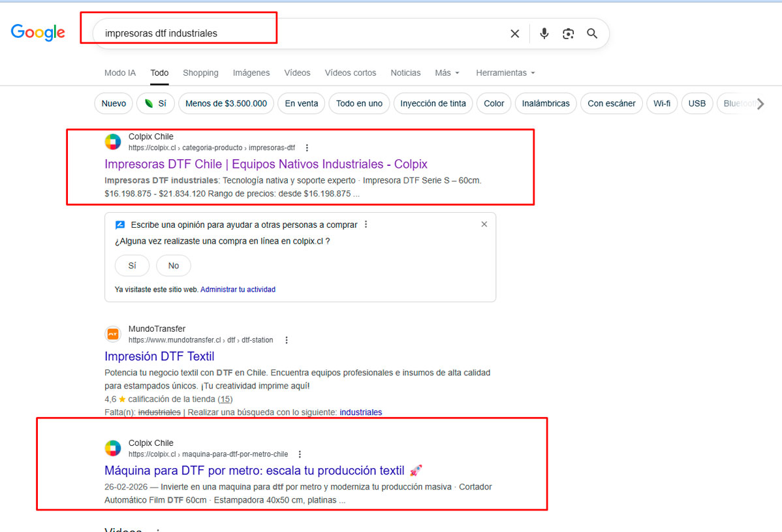This screenshot has height=532, width=782.
Task: Open the Impresión DTF Textil result link
Action: pyautogui.click(x=159, y=356)
